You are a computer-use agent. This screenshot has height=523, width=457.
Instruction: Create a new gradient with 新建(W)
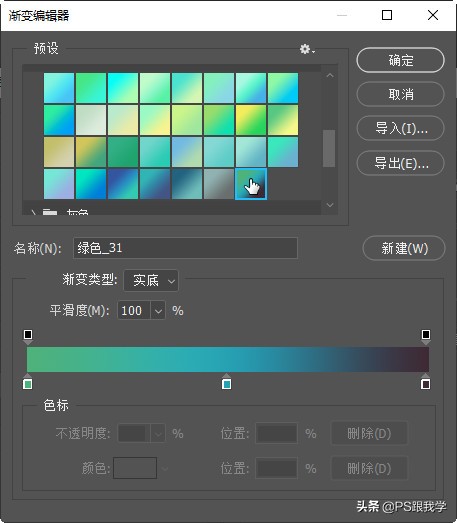coord(404,248)
